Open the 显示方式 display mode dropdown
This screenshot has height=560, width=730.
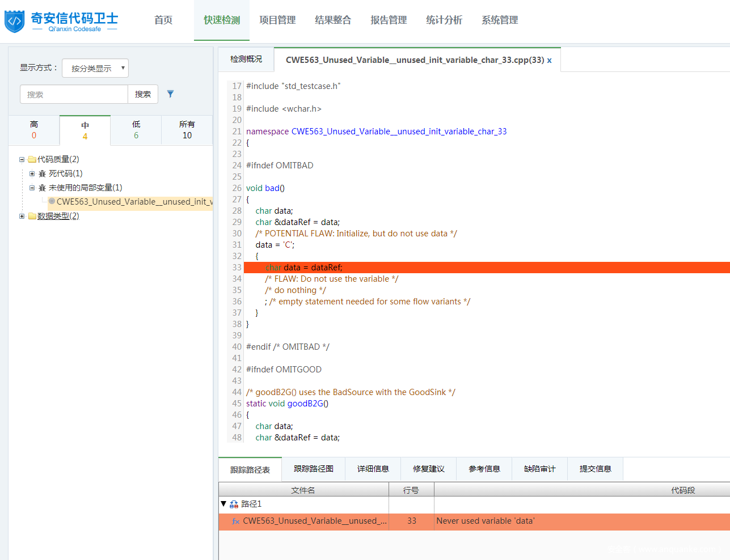click(95, 68)
